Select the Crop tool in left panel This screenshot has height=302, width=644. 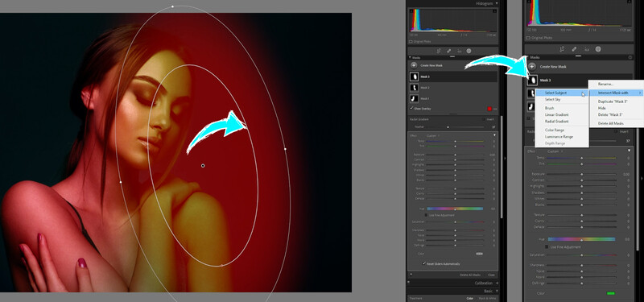[x=440, y=51]
